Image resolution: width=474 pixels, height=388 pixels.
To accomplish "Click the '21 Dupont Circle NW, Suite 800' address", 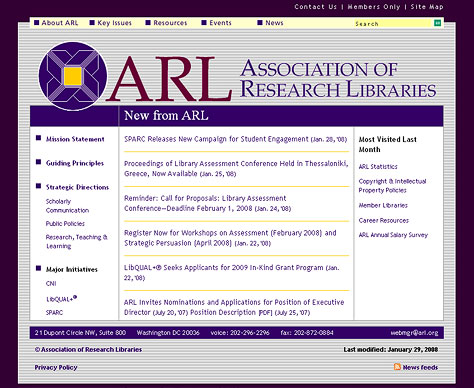I will click(80, 332).
